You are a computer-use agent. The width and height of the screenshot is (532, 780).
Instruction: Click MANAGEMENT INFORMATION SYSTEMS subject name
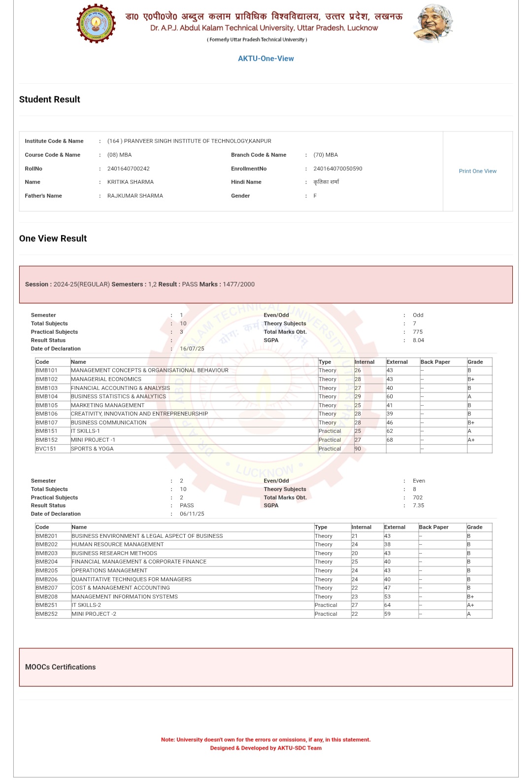pos(125,597)
